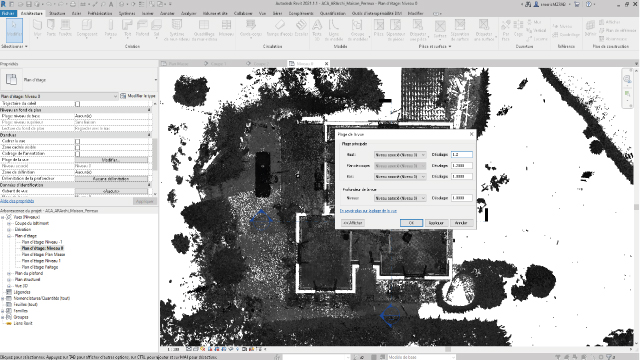Open the Plan d'étage: Niveau 0 instance dropdown
This screenshot has height=360, width=640.
59,96
